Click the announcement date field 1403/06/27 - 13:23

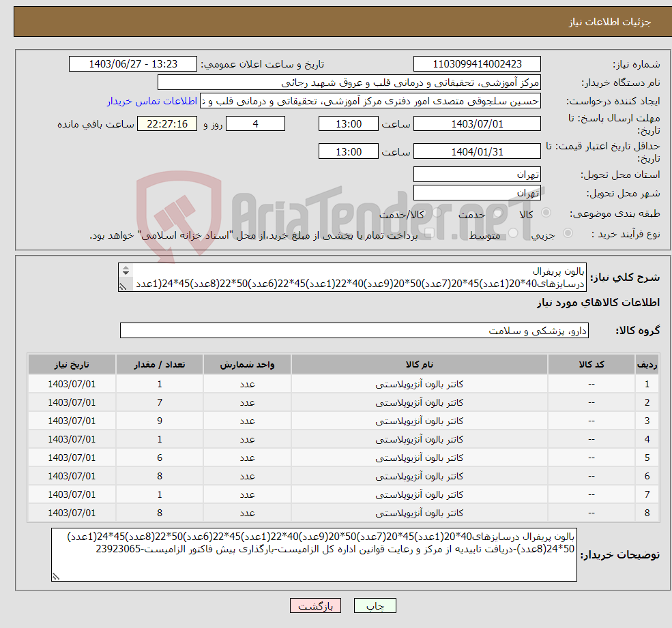coord(133,64)
